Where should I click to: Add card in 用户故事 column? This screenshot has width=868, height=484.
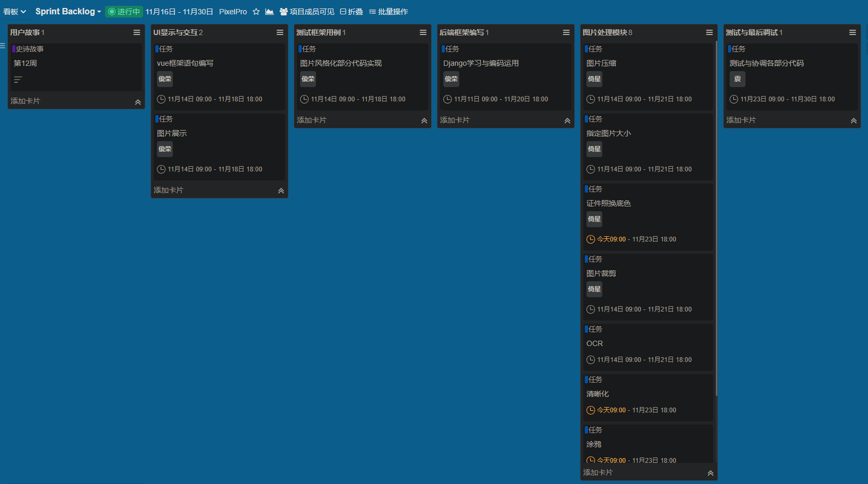25,101
